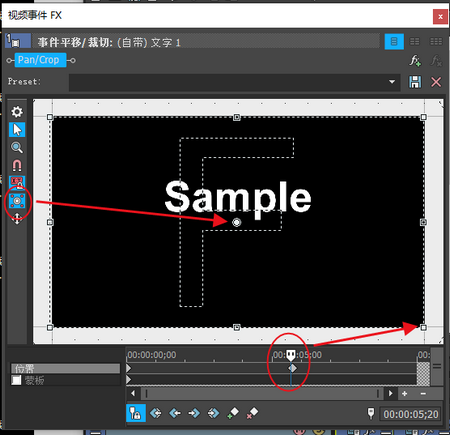450x435 pixels.
Task: Toggle size about center icon
Action: (17, 201)
